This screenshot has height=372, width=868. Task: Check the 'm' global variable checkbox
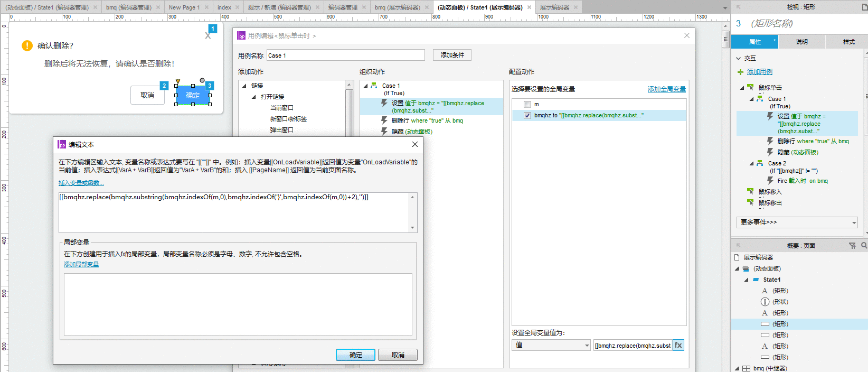527,105
